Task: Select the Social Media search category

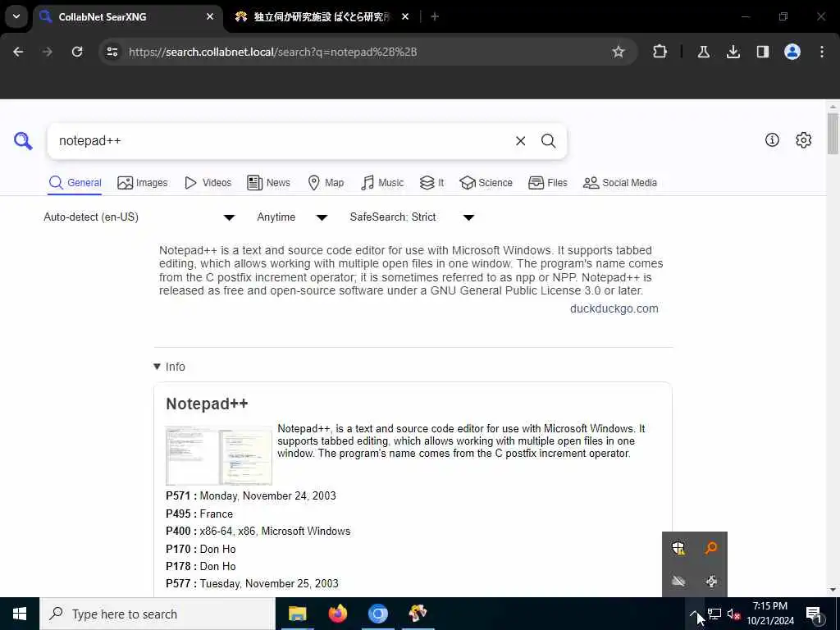Action: [x=620, y=183]
